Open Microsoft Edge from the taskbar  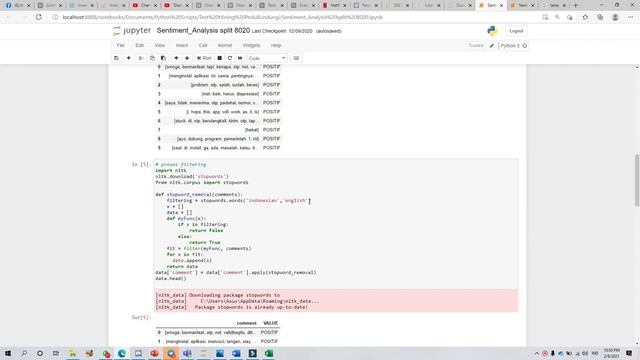[x=122, y=353]
